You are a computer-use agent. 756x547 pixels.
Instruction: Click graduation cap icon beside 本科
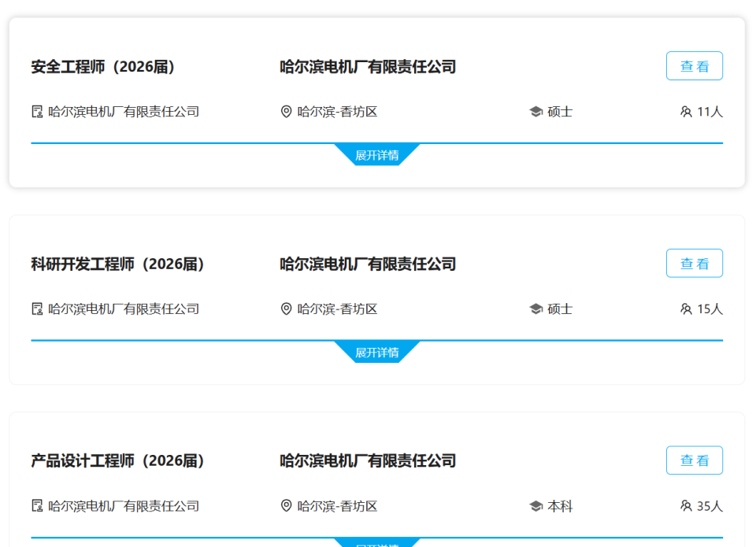(x=535, y=506)
